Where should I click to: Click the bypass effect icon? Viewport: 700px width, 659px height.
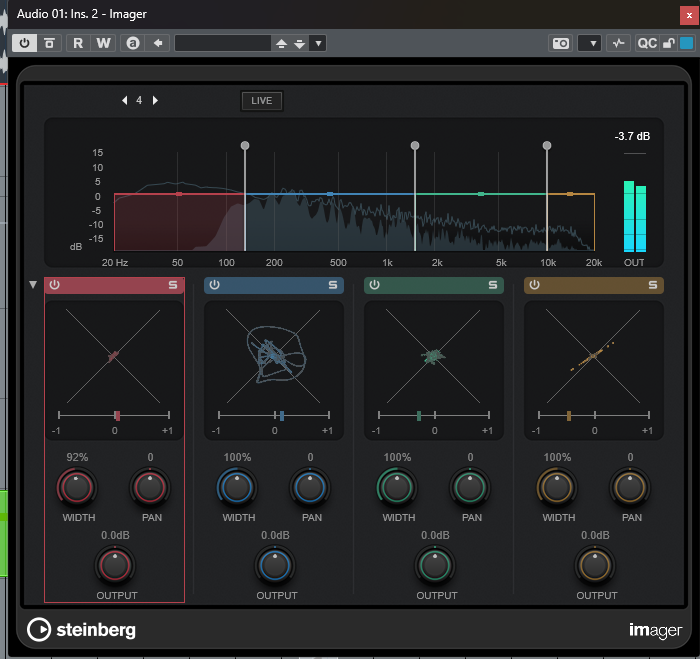(x=49, y=43)
